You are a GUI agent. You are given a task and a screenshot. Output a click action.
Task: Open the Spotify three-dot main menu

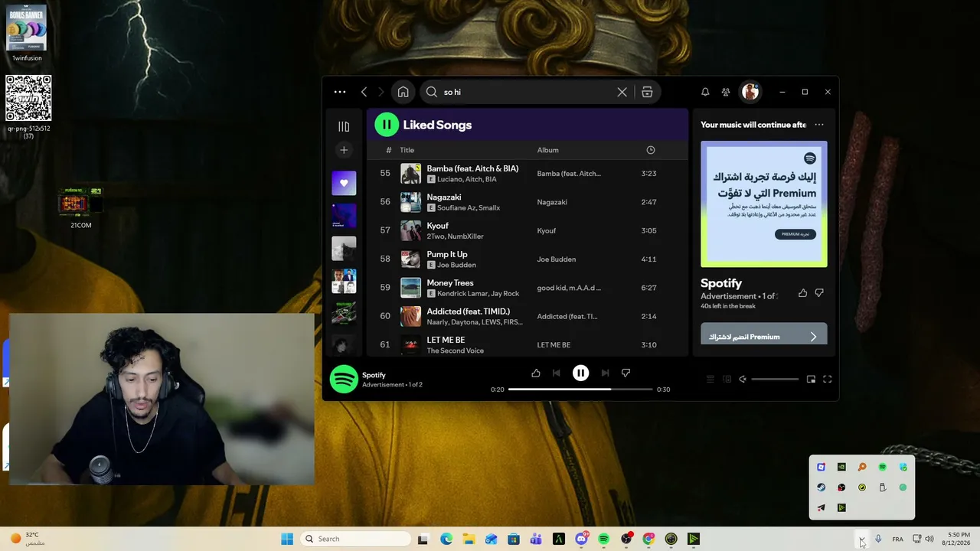coord(340,92)
